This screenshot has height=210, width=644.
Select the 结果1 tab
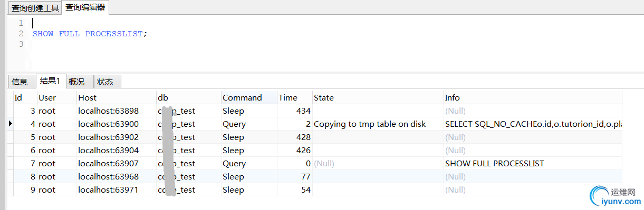click(x=51, y=81)
